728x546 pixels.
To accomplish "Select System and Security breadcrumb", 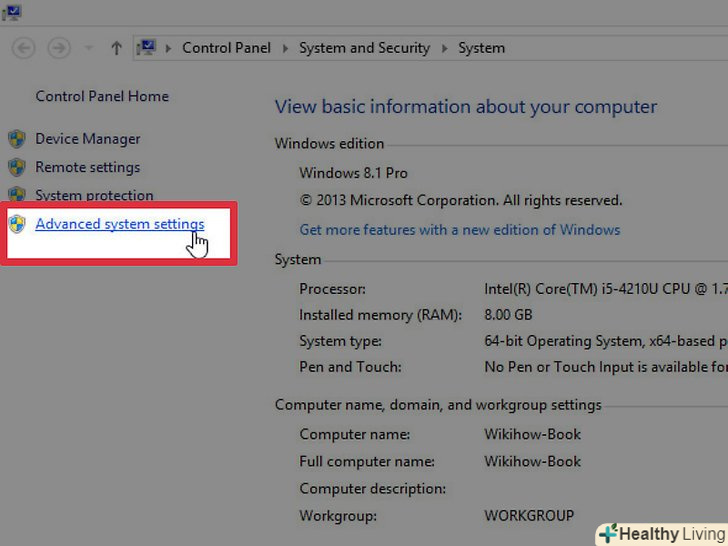I will click(x=364, y=48).
